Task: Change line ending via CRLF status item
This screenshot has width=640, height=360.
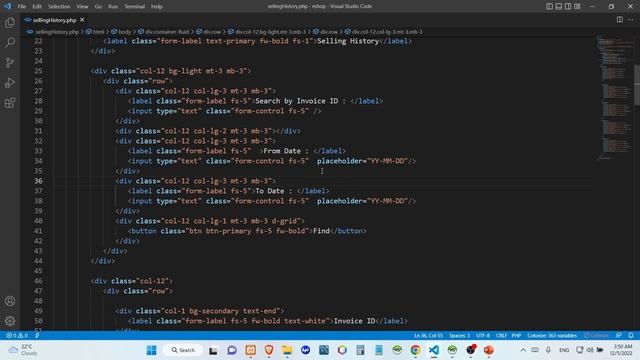Action: [501, 336]
